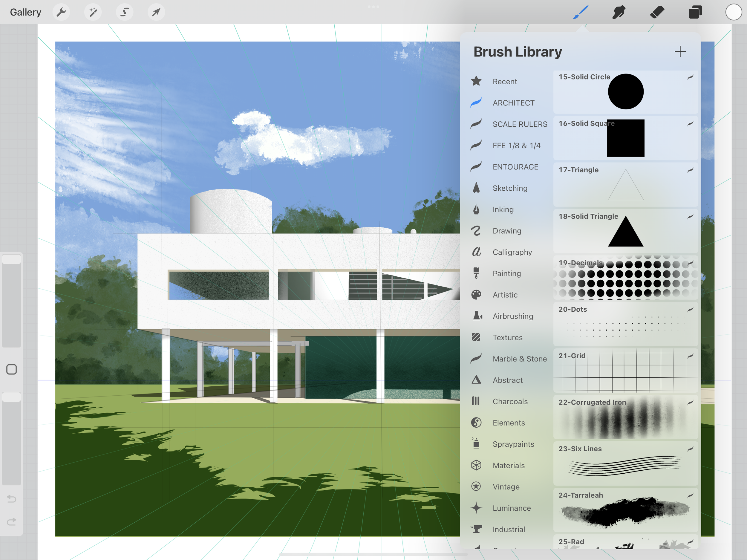This screenshot has height=560, width=747.
Task: Select the Transform arrow tool
Action: (156, 12)
